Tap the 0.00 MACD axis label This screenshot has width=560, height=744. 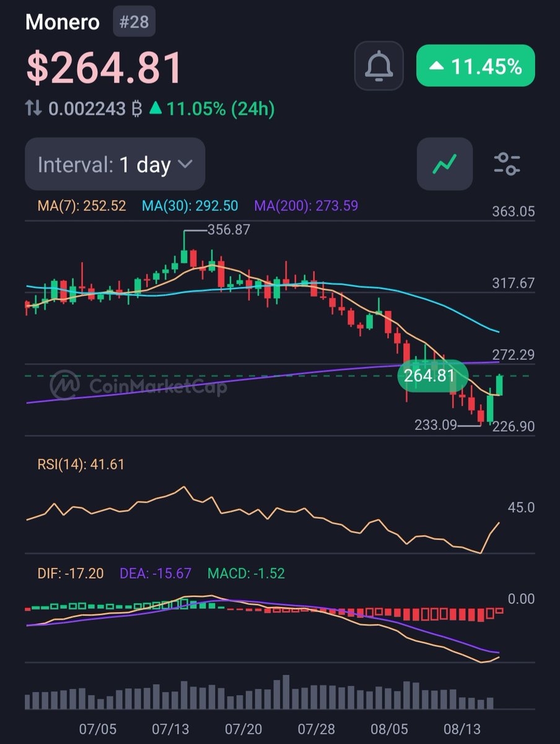(x=521, y=599)
